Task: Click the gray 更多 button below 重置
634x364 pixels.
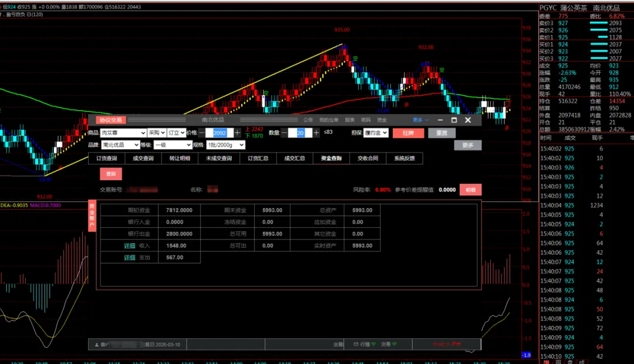Action: click(468, 145)
